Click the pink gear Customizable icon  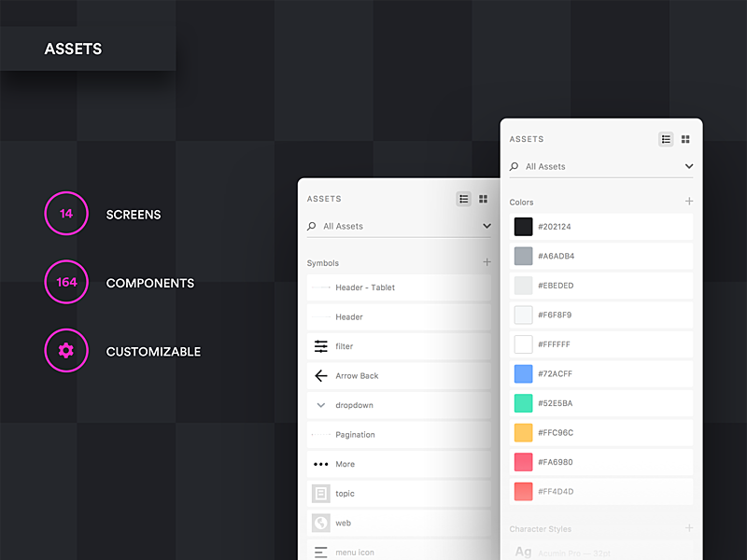click(66, 351)
